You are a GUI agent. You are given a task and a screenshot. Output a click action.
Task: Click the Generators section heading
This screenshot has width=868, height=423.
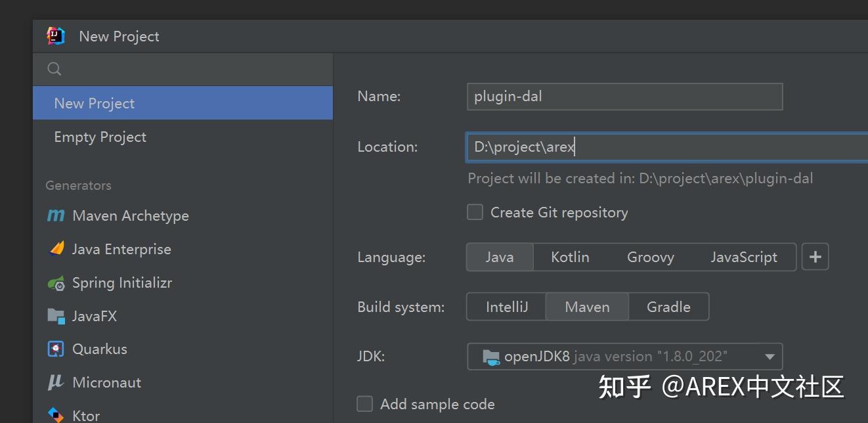coord(78,185)
